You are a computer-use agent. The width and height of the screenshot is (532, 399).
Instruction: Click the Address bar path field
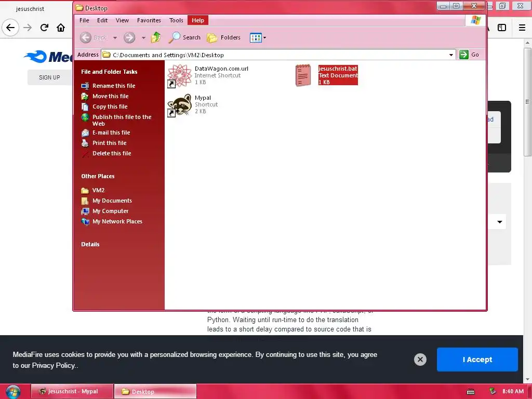click(x=278, y=55)
